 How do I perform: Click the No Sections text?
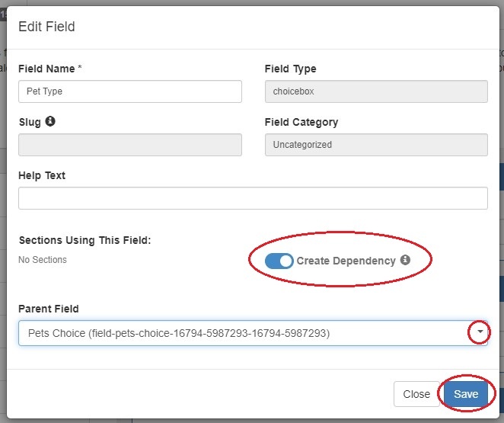point(43,260)
